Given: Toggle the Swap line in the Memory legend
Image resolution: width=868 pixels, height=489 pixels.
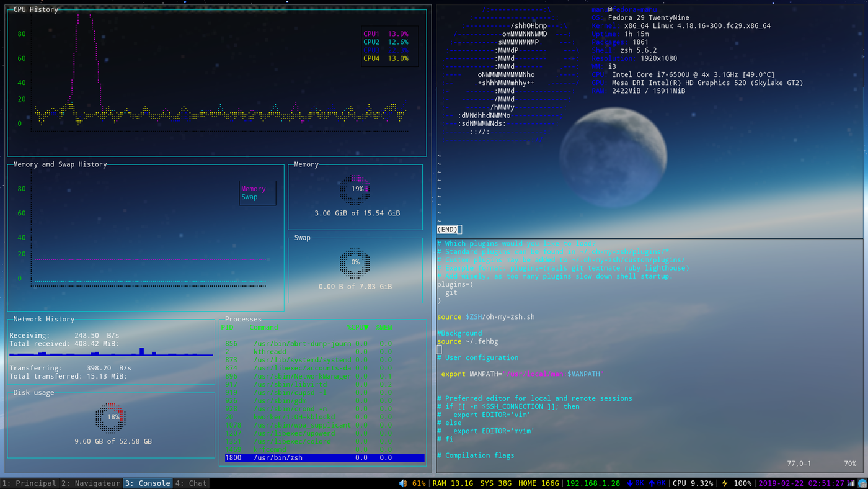Looking at the screenshot, I should [x=250, y=197].
